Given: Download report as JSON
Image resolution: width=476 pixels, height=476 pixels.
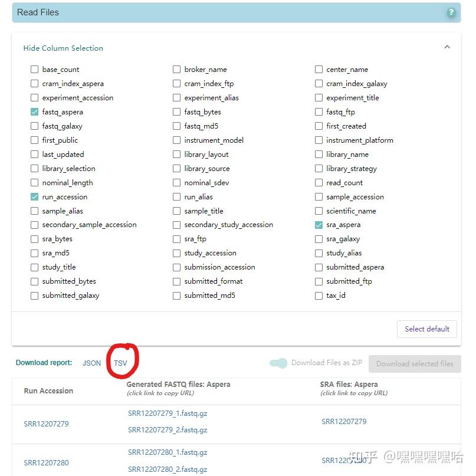Looking at the screenshot, I should pyautogui.click(x=91, y=363).
